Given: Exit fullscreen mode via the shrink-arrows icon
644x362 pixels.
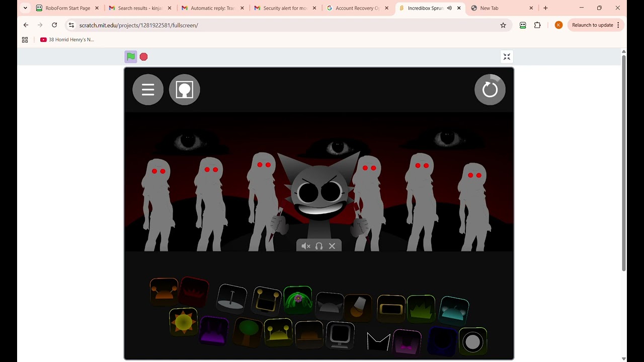Looking at the screenshot, I should point(507,57).
